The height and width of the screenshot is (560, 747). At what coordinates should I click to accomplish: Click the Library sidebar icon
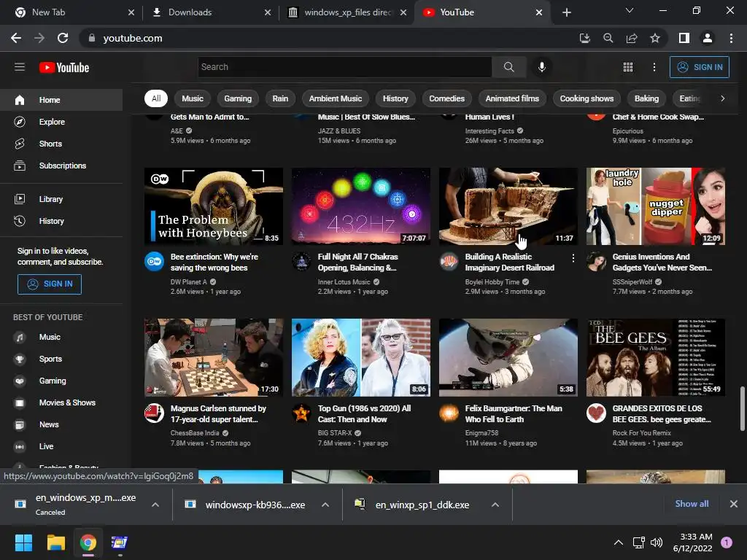pos(20,199)
